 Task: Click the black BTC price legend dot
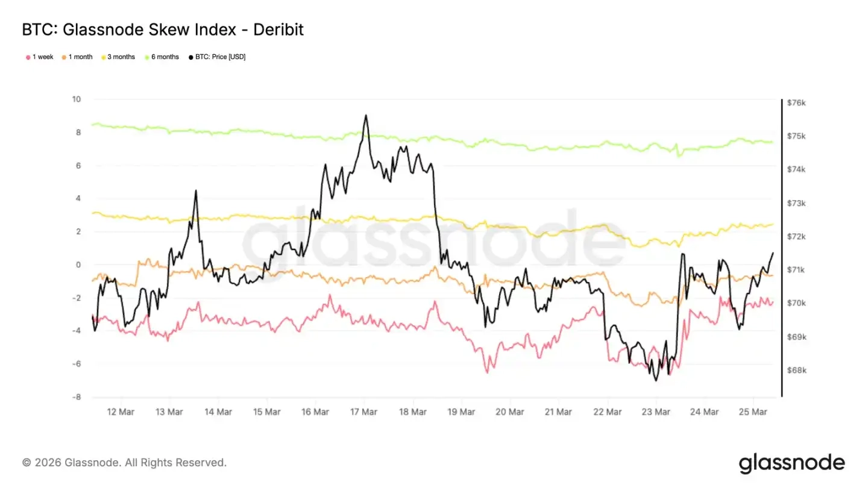coord(191,57)
